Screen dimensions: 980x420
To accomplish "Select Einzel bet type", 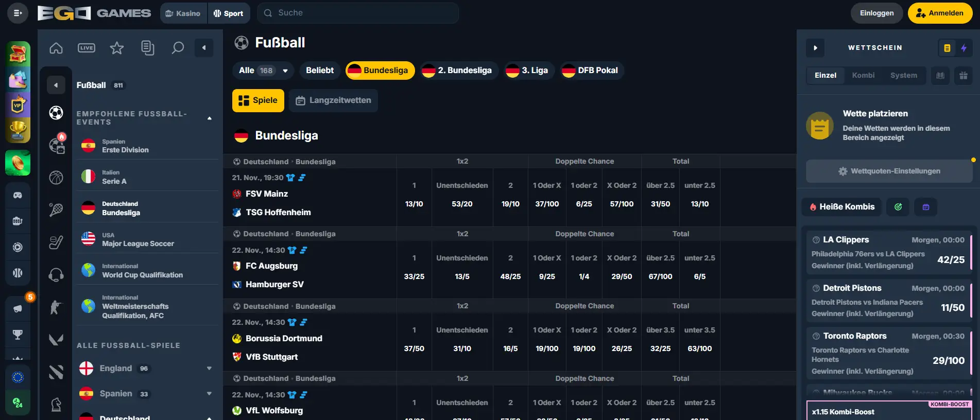I will click(x=826, y=75).
